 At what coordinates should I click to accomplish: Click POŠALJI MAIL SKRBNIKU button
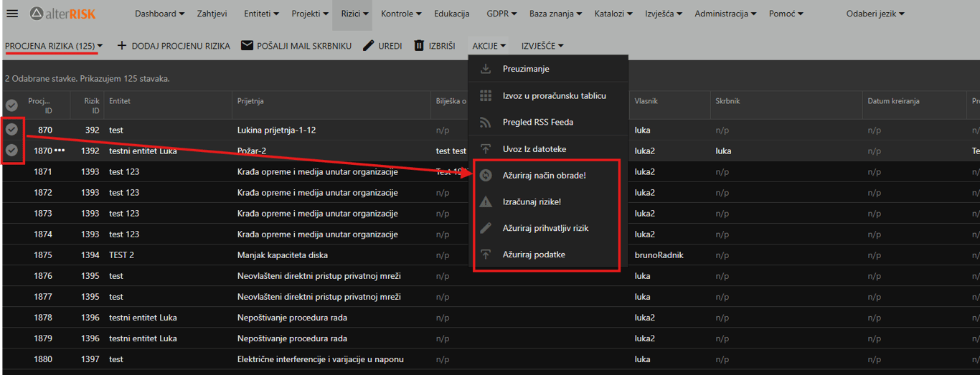tap(296, 46)
